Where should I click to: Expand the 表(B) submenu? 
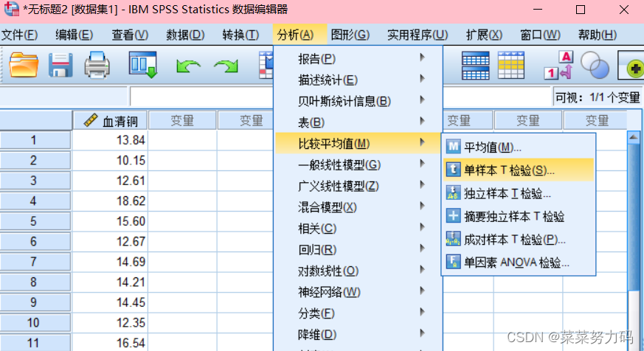359,122
